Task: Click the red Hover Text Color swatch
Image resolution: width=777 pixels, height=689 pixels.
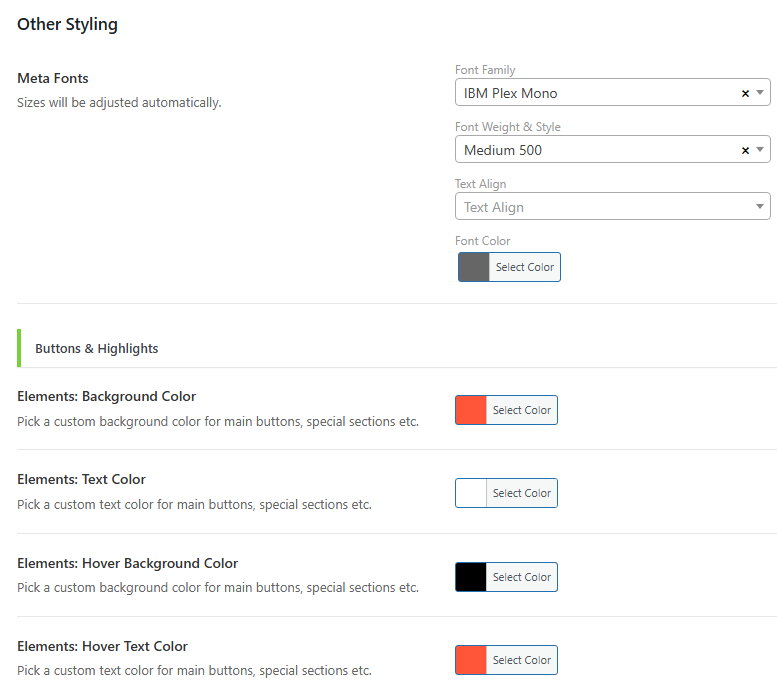Action: (x=471, y=660)
